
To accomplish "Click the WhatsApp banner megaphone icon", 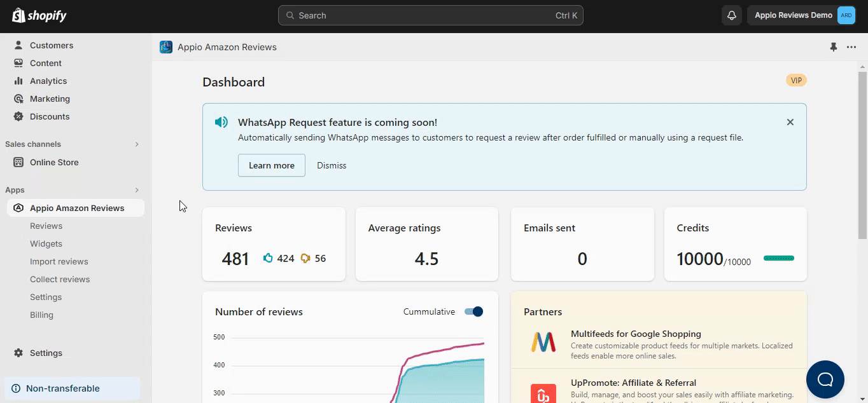I will click(221, 122).
